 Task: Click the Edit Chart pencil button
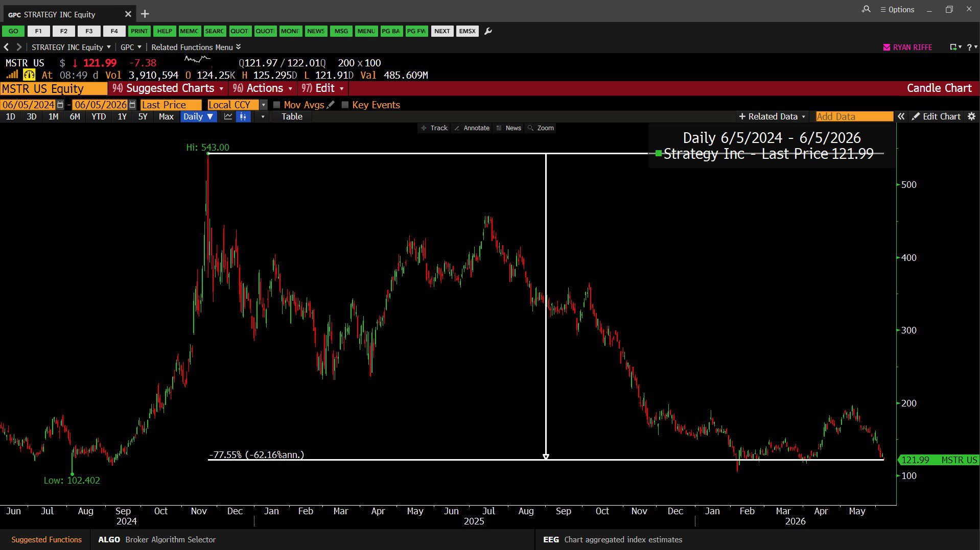937,116
